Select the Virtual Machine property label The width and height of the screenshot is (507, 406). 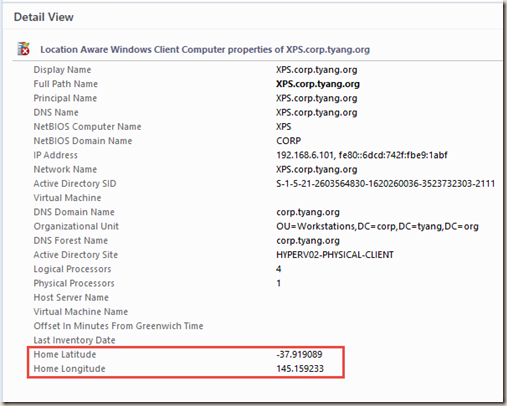pyautogui.click(x=67, y=198)
